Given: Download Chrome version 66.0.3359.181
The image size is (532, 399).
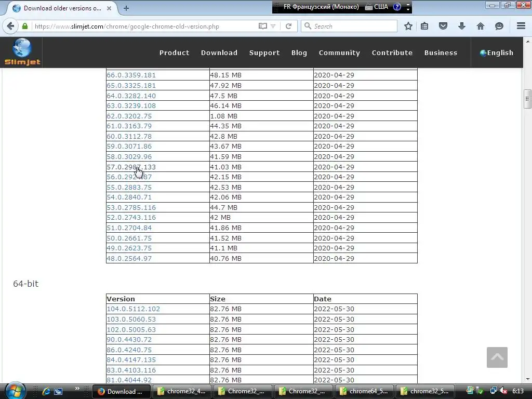Looking at the screenshot, I should click(131, 75).
